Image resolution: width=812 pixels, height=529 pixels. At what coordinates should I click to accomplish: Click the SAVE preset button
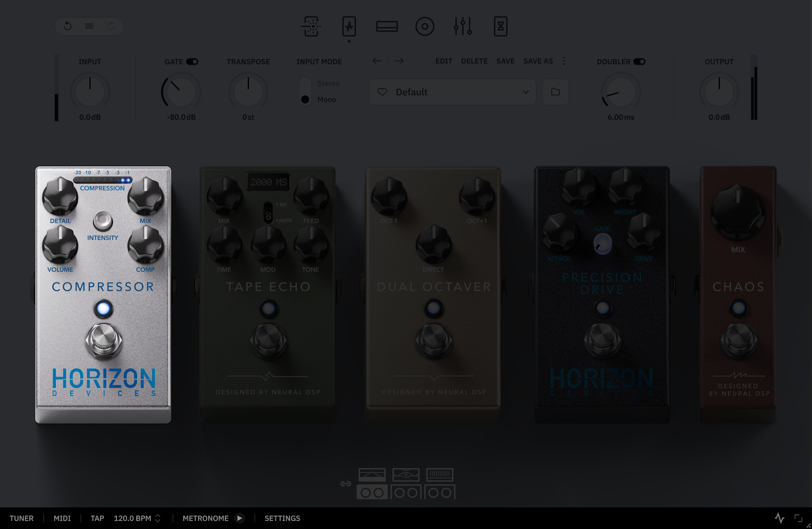505,61
